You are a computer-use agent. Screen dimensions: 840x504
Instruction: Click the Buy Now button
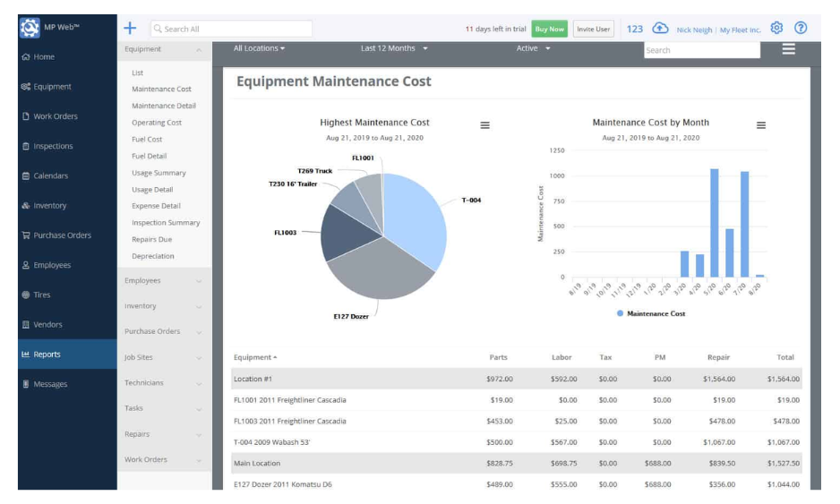(x=549, y=29)
